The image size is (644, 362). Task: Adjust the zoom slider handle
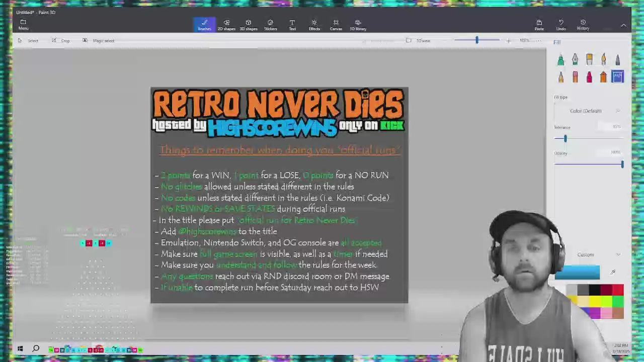click(477, 40)
